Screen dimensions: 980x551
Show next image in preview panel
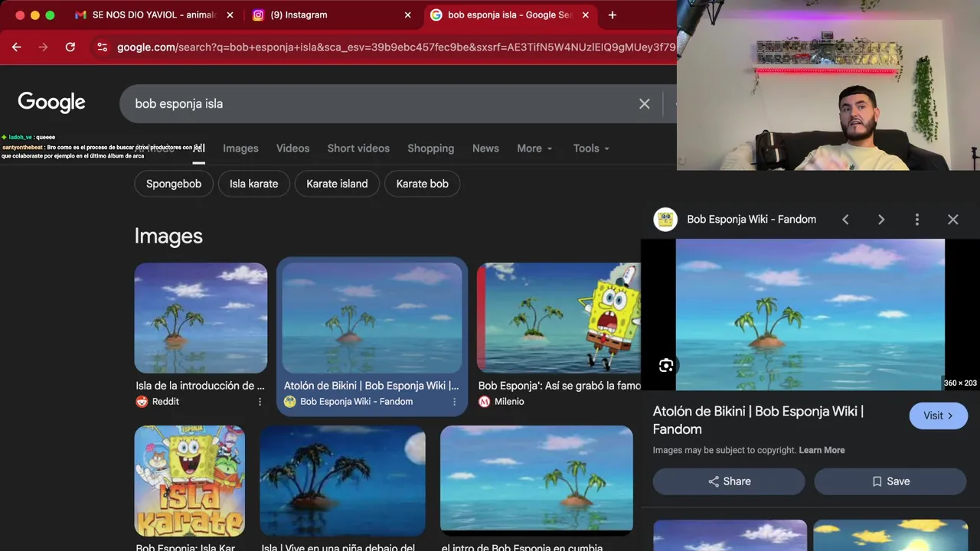coord(881,220)
